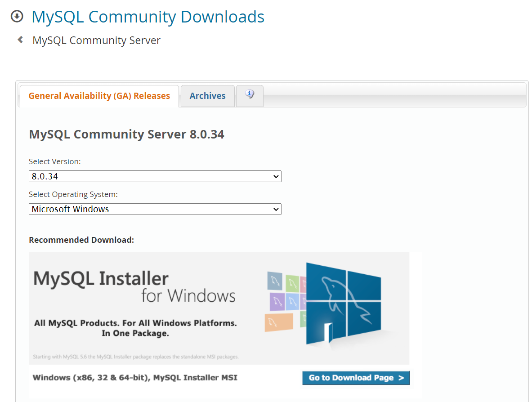This screenshot has width=532, height=402.
Task: Select the General Availability (GA) Releases tab
Action: pyautogui.click(x=99, y=96)
